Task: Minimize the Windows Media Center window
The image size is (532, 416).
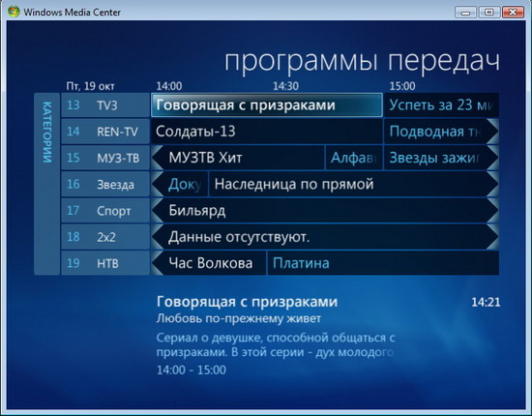Action: (x=466, y=13)
